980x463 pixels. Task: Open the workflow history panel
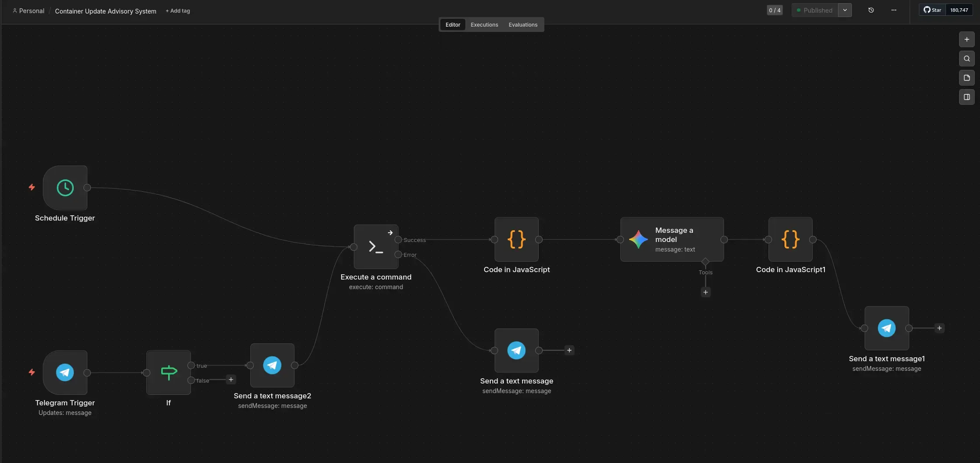[x=872, y=10]
